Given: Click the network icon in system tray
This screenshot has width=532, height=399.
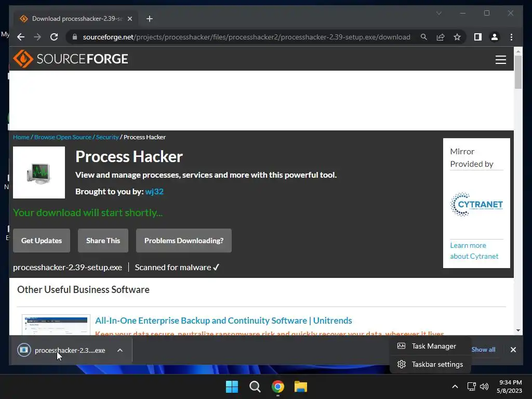Looking at the screenshot, I should [471, 387].
